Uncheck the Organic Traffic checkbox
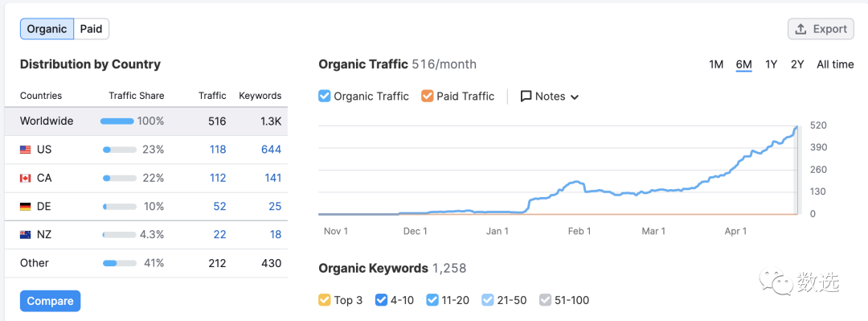868x321 pixels. (x=325, y=96)
